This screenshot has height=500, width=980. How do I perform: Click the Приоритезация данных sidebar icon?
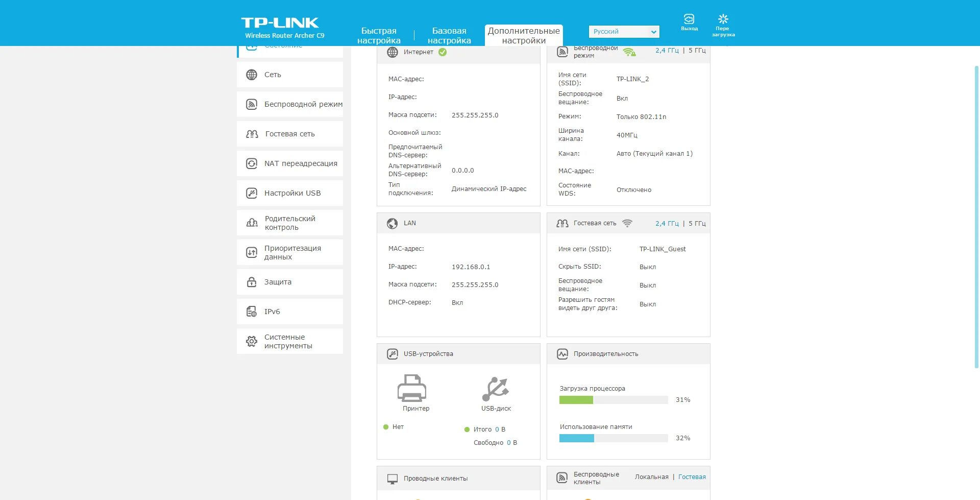[252, 252]
